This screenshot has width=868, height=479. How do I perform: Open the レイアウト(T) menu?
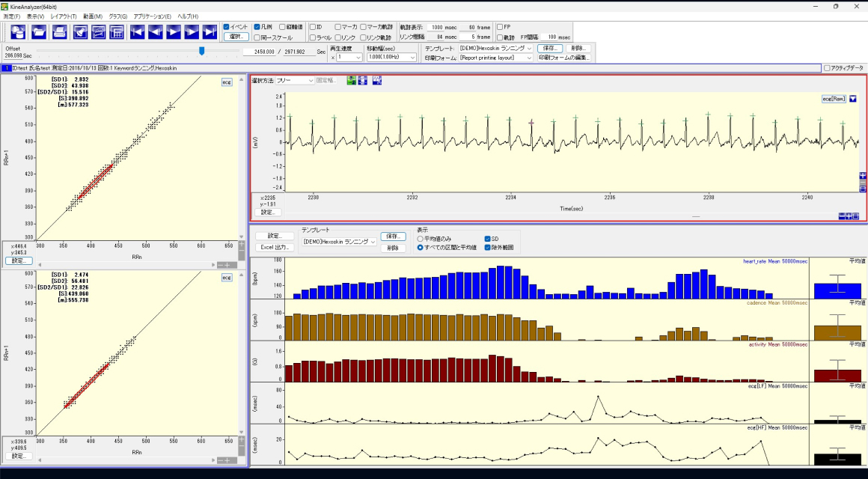[x=64, y=16]
